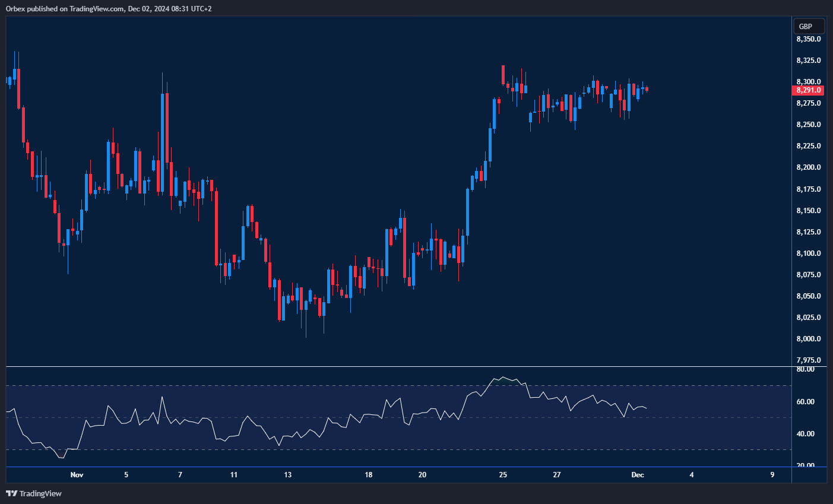Select the Nov label on the time axis
The image size is (833, 504).
(x=77, y=474)
